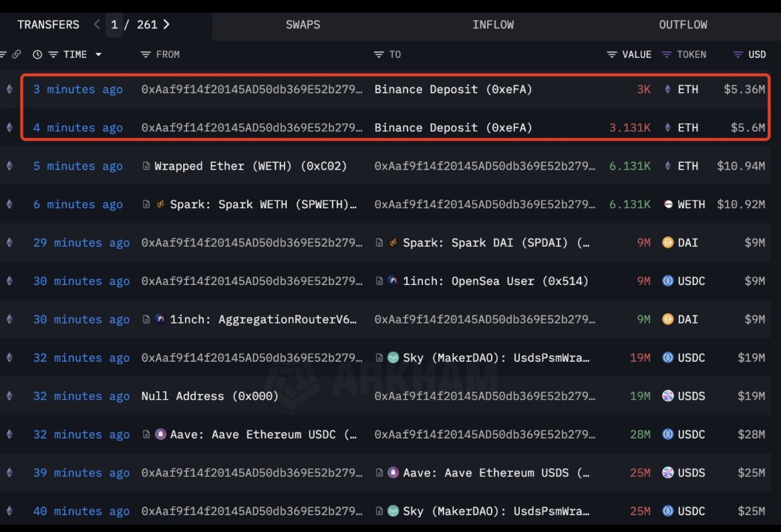Click Sky logo icon in 32 minutes row
The height and width of the screenshot is (532, 781).
pos(393,358)
